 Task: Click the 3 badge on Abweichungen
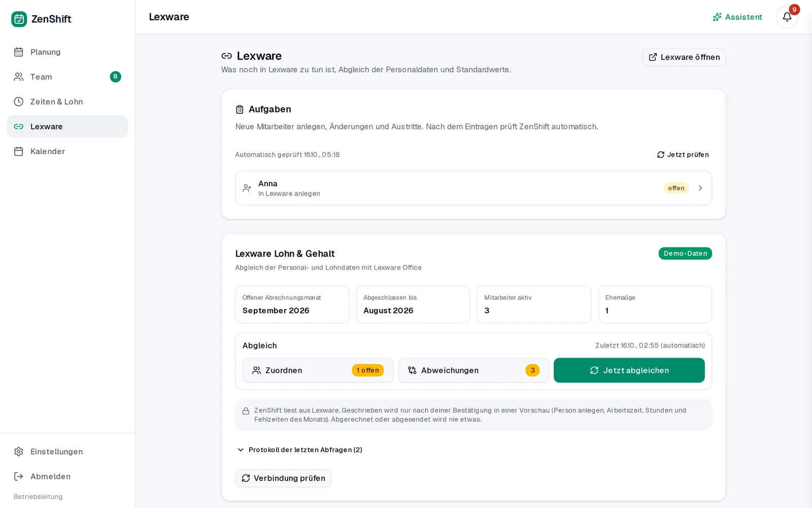coord(532,370)
